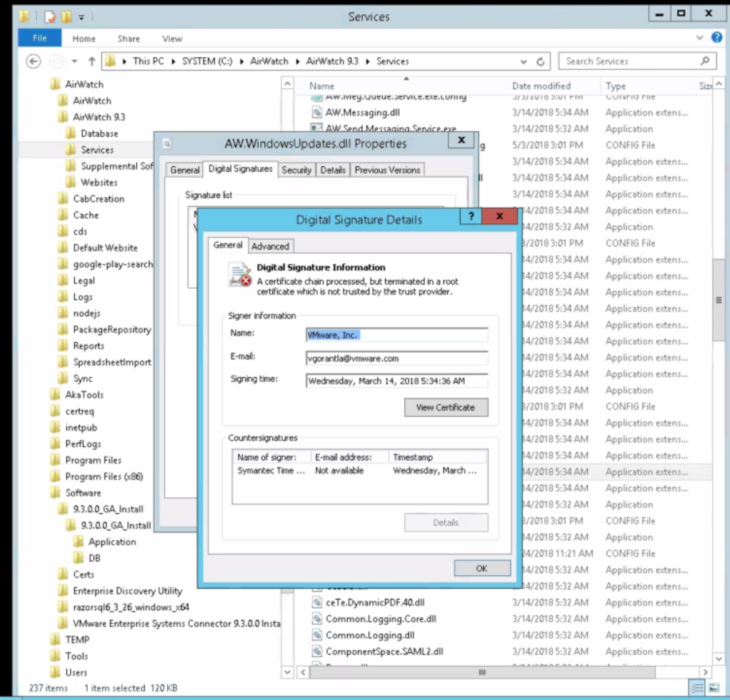Select the Common.Logging.dll file icon
The width and height of the screenshot is (730, 700).
click(318, 635)
